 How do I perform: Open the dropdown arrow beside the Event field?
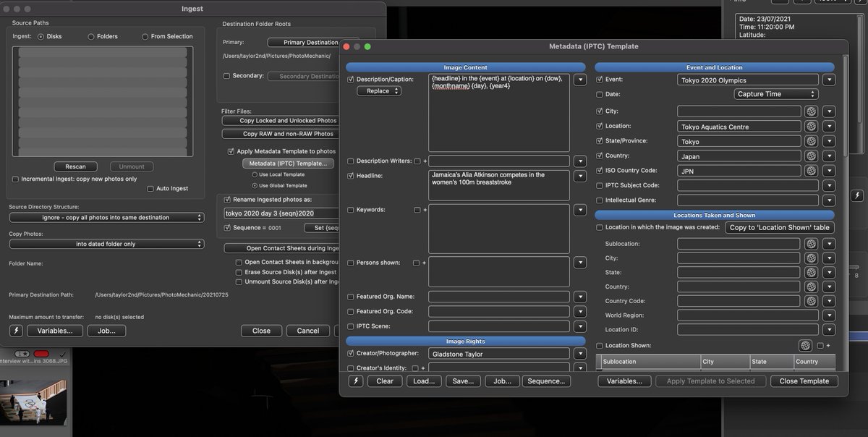pyautogui.click(x=829, y=80)
